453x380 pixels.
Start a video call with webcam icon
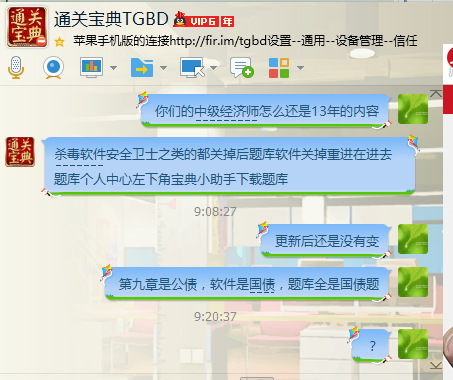(x=53, y=68)
